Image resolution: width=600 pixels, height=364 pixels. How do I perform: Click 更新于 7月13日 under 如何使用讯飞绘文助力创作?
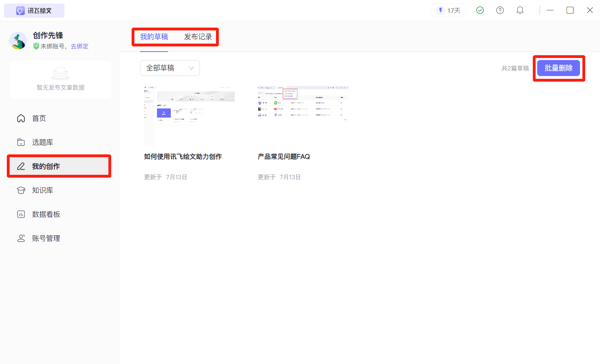166,177
